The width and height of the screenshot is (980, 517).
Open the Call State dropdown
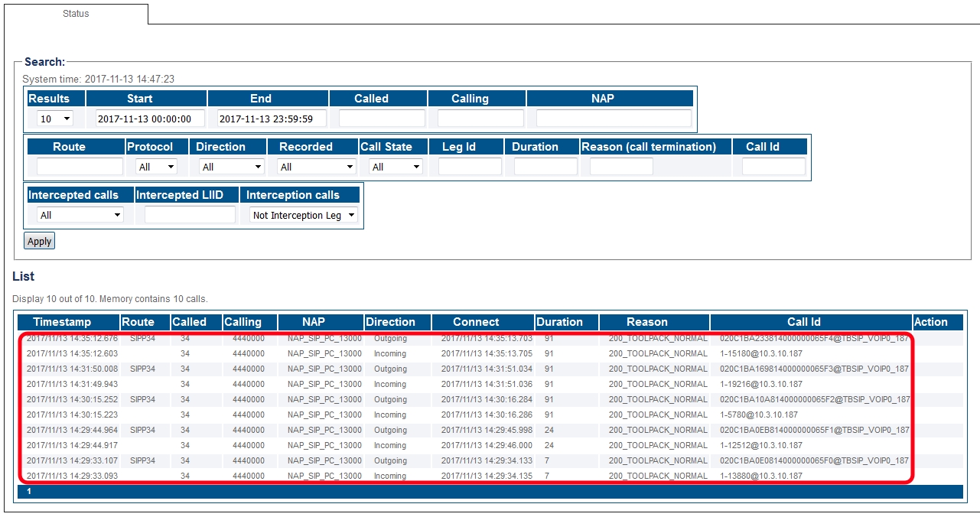tap(395, 167)
